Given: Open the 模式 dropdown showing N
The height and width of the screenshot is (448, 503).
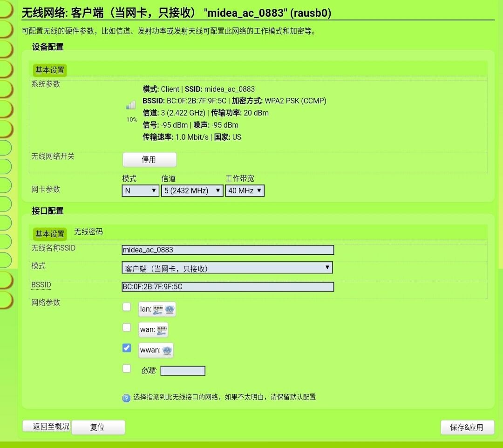Looking at the screenshot, I should [x=140, y=191].
